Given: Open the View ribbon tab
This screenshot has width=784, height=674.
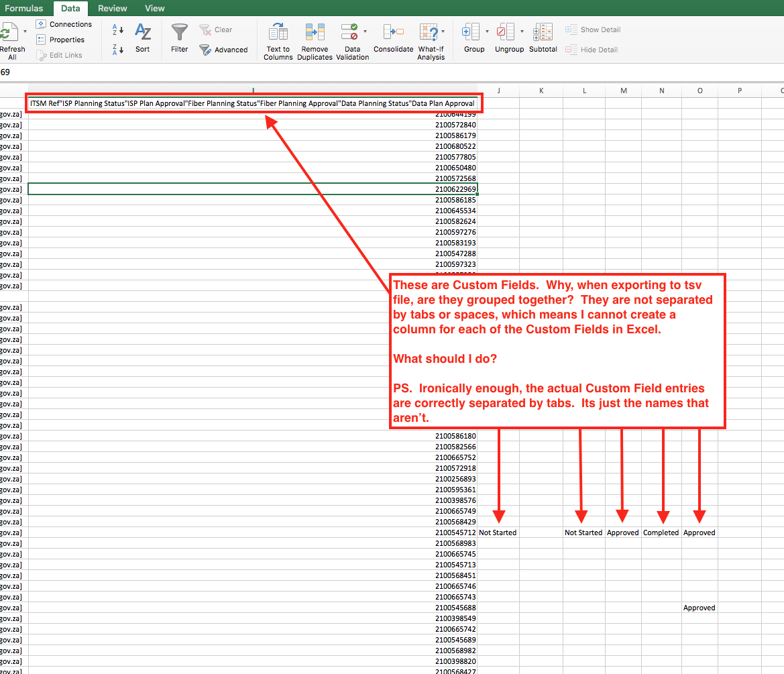Looking at the screenshot, I should tap(154, 8).
